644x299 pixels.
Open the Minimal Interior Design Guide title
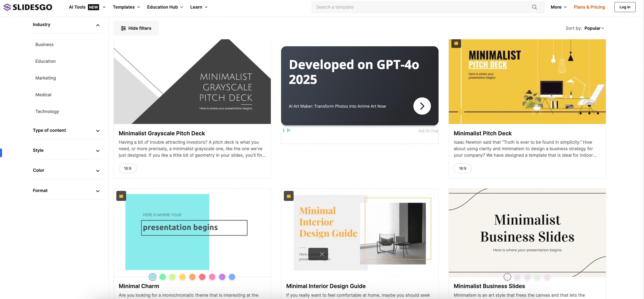point(326,286)
